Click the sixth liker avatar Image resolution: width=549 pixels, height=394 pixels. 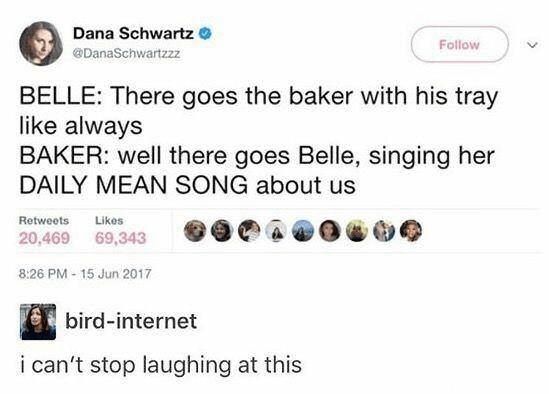(x=330, y=231)
